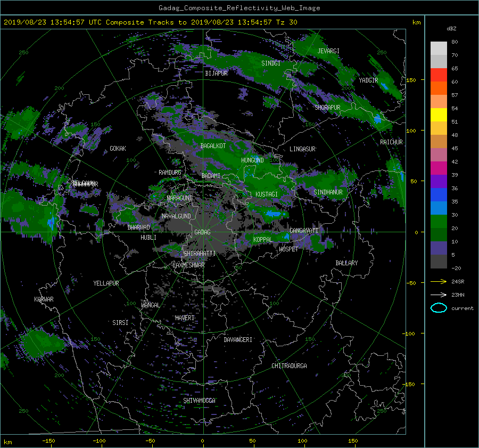This screenshot has width=479, height=448.
Task: Click the YELLAPUR city label
Action: click(x=106, y=283)
